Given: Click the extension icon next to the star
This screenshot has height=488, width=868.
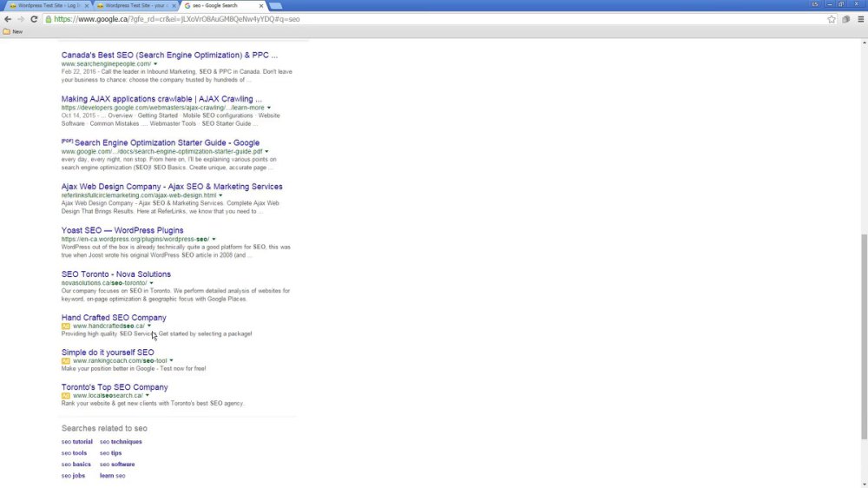Looking at the screenshot, I should point(845,19).
